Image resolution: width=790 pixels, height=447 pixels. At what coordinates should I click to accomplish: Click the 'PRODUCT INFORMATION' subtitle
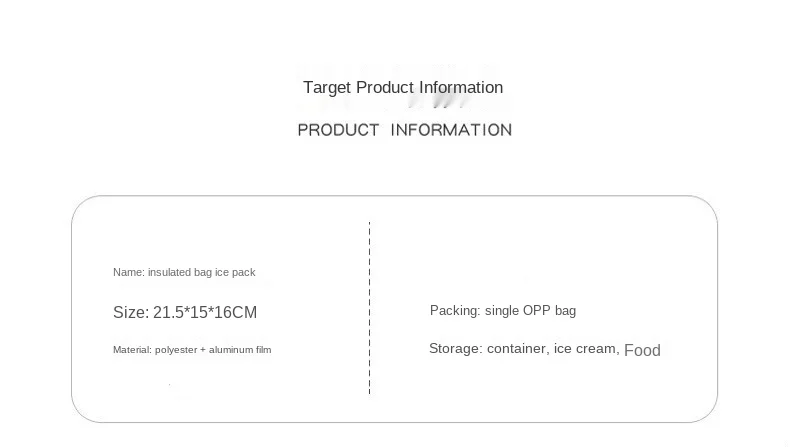pos(405,130)
